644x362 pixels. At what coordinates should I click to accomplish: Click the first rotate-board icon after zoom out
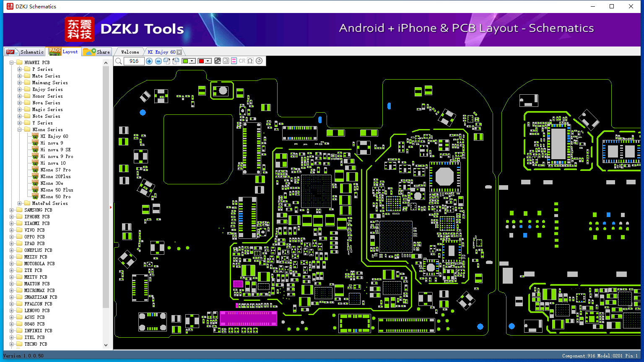(167, 61)
